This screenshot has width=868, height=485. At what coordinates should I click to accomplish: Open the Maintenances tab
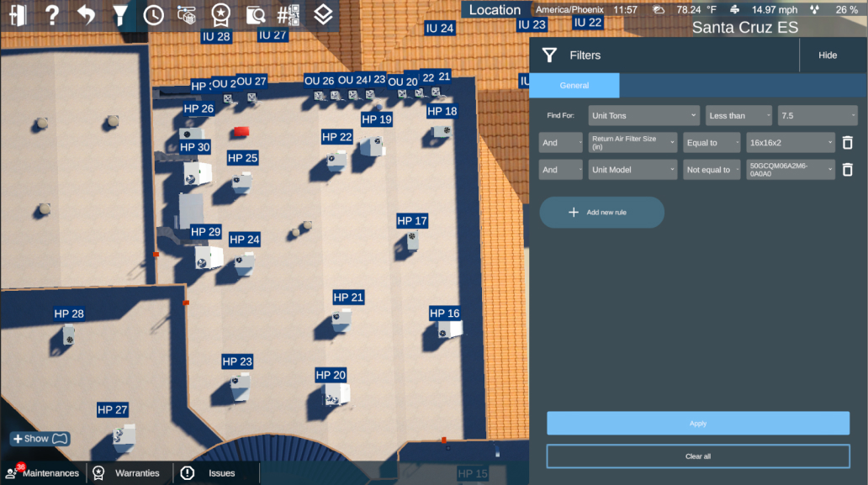pyautogui.click(x=44, y=473)
